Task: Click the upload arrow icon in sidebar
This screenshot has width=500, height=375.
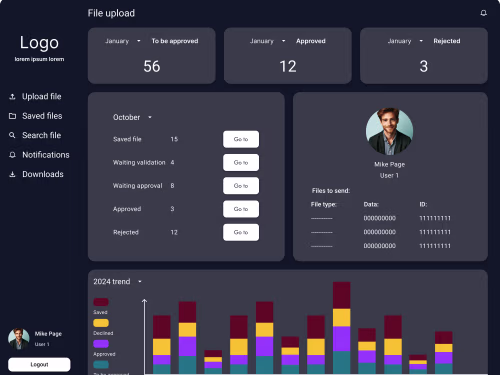Action: point(12,97)
